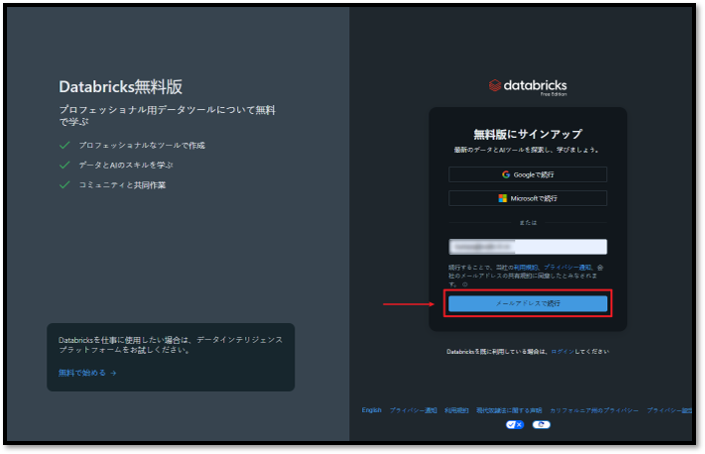Click the checkmark beside プロフェッショナルなツールで作成
This screenshot has height=454, width=705.
click(65, 145)
